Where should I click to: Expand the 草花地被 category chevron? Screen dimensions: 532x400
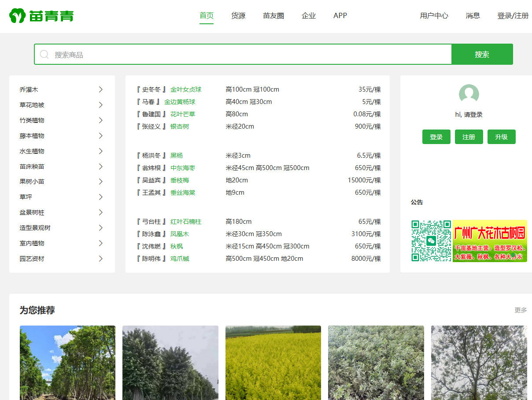(100, 105)
